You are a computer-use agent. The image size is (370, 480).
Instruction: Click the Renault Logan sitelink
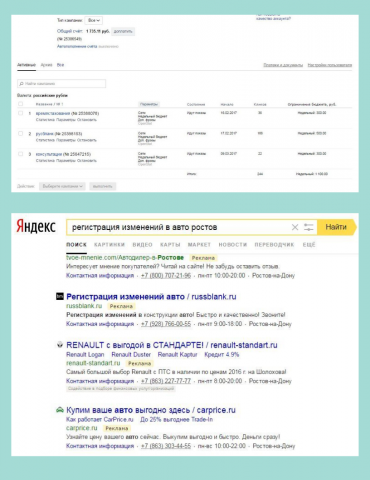[85, 354]
